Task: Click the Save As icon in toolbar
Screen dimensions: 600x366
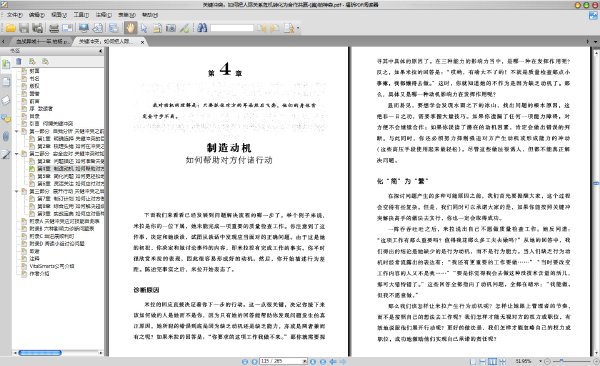Action: point(38,28)
